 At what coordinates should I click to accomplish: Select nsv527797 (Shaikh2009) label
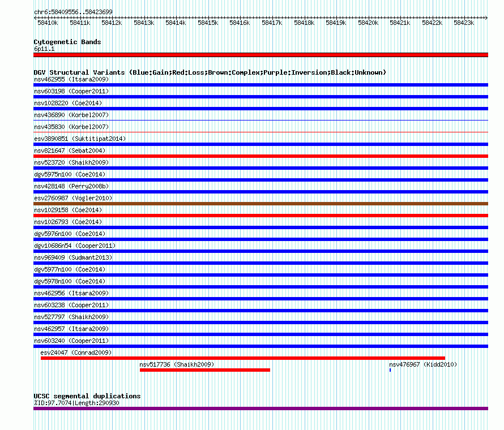pyautogui.click(x=71, y=317)
